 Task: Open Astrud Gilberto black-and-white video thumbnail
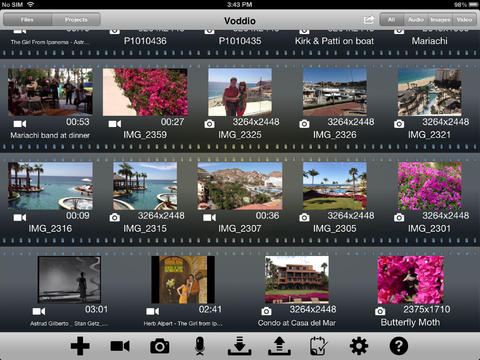[x=69, y=280]
